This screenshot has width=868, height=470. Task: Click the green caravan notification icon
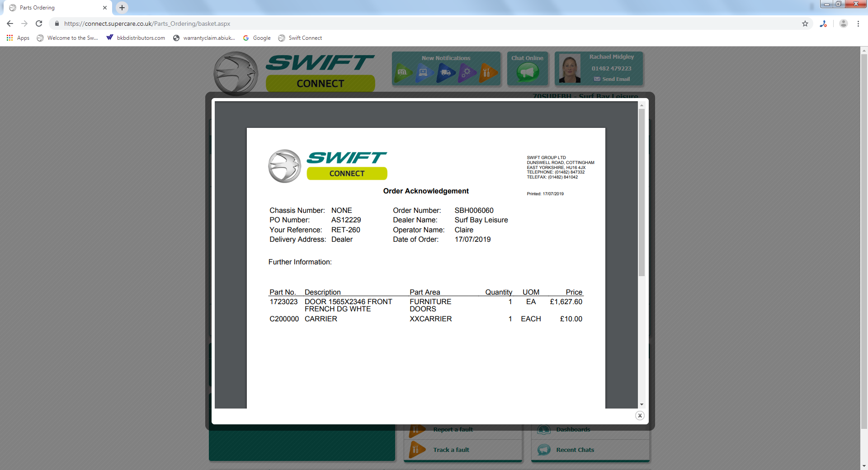(x=403, y=72)
